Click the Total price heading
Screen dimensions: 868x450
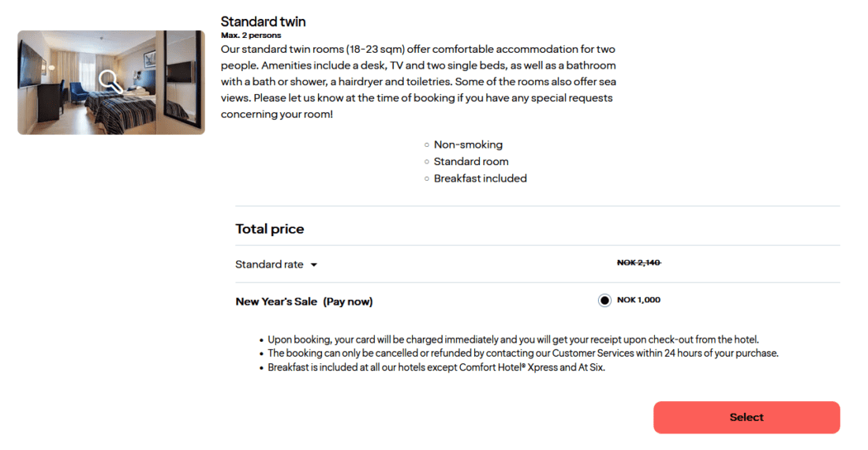click(269, 229)
